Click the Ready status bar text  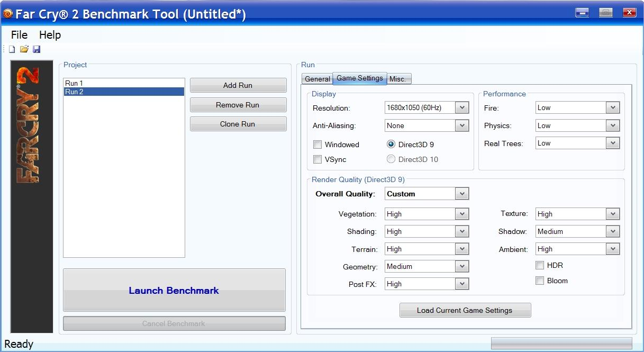pos(19,344)
